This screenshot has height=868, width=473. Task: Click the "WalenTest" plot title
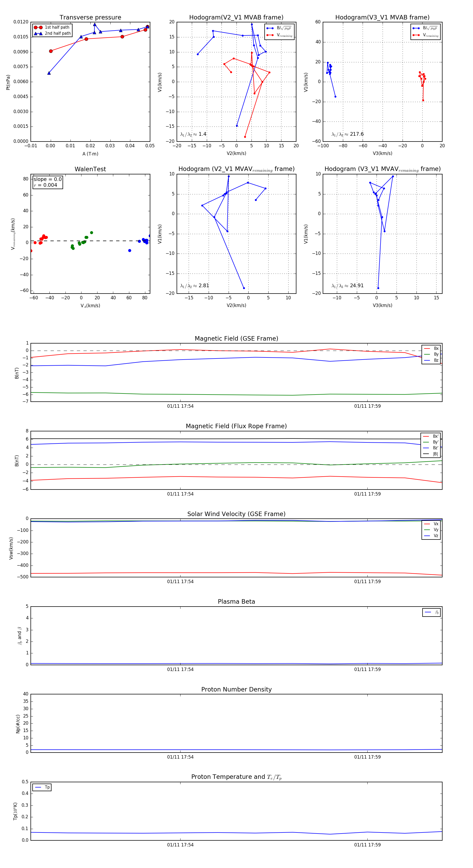[90, 169]
